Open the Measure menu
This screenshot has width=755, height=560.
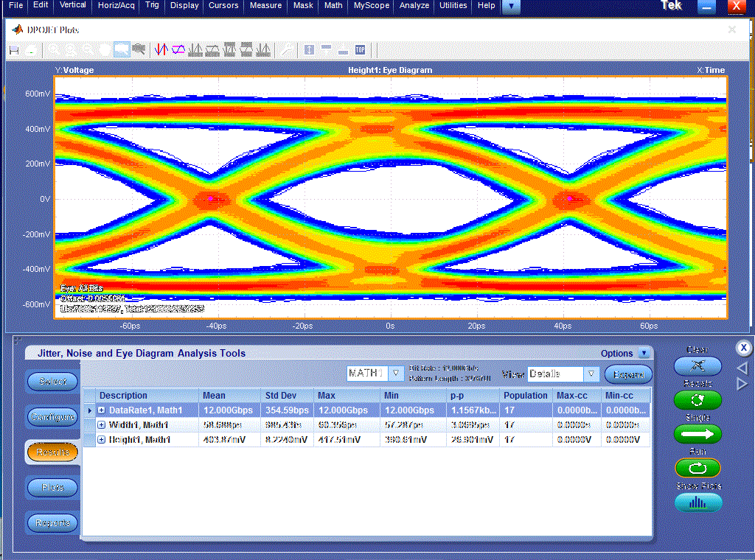265,5
